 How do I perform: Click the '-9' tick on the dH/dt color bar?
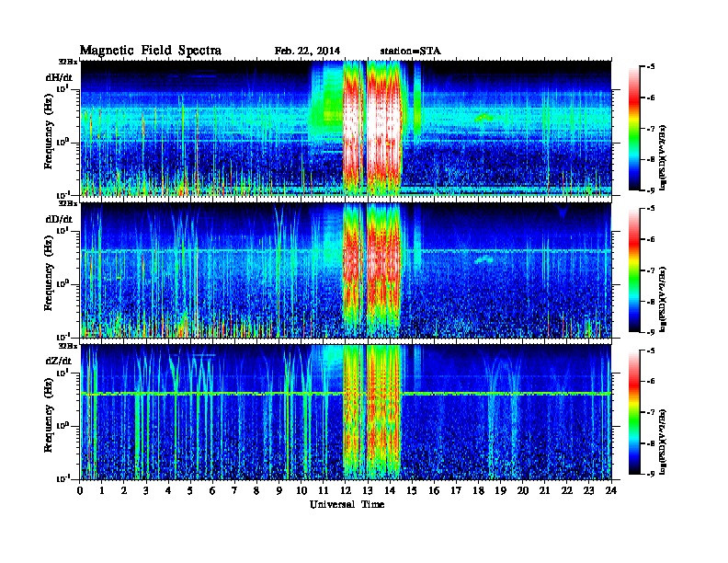pos(650,190)
